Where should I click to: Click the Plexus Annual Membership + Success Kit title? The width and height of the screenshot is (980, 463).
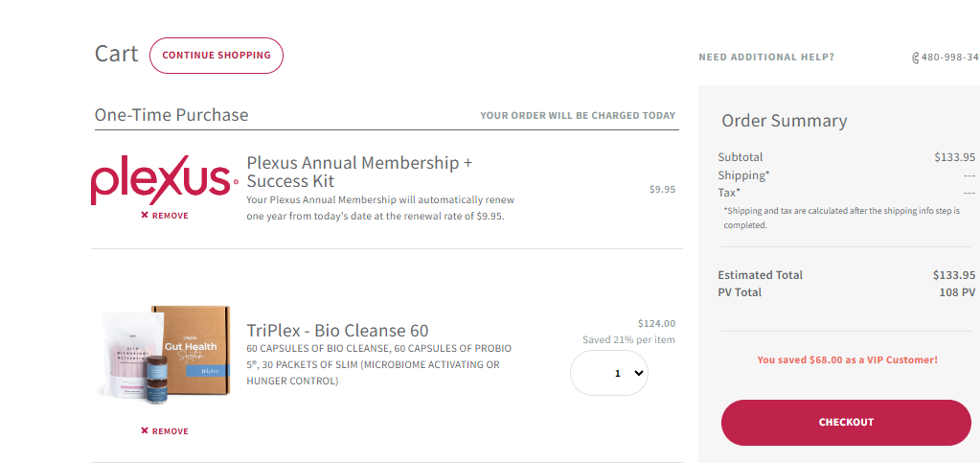click(x=359, y=172)
